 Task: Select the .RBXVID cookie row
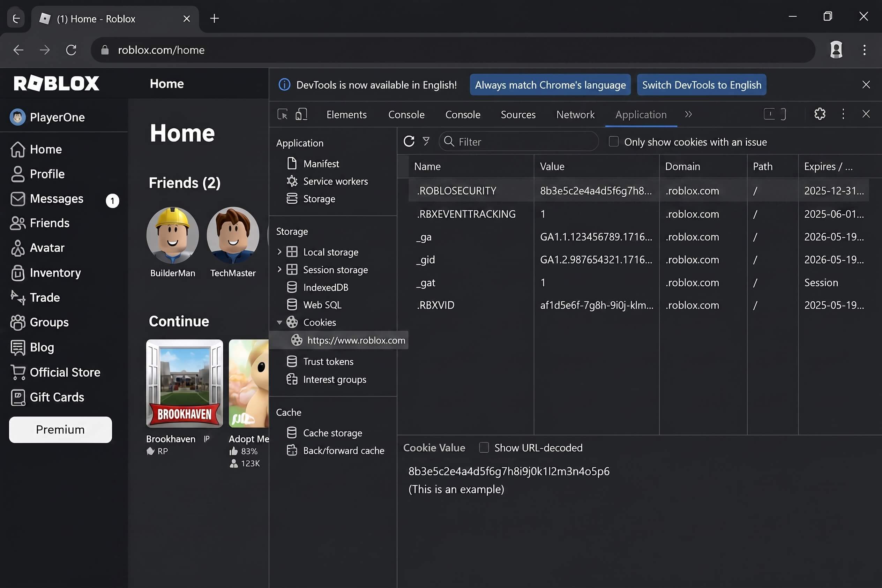638,305
